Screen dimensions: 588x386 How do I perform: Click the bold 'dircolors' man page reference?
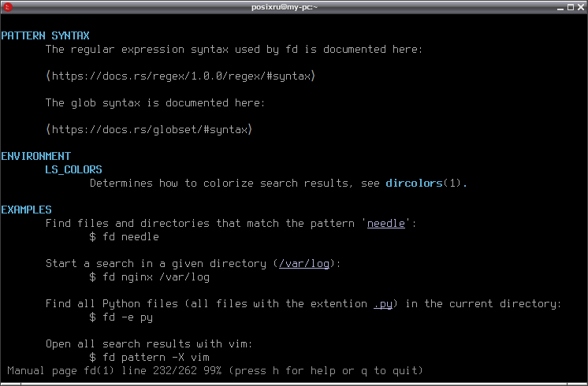pos(414,184)
